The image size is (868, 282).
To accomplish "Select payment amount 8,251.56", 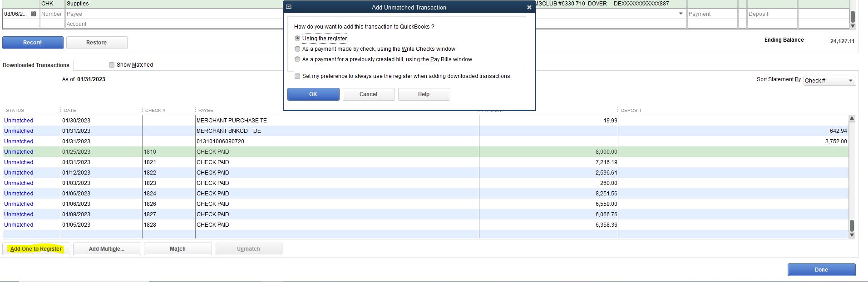I will click(606, 194).
